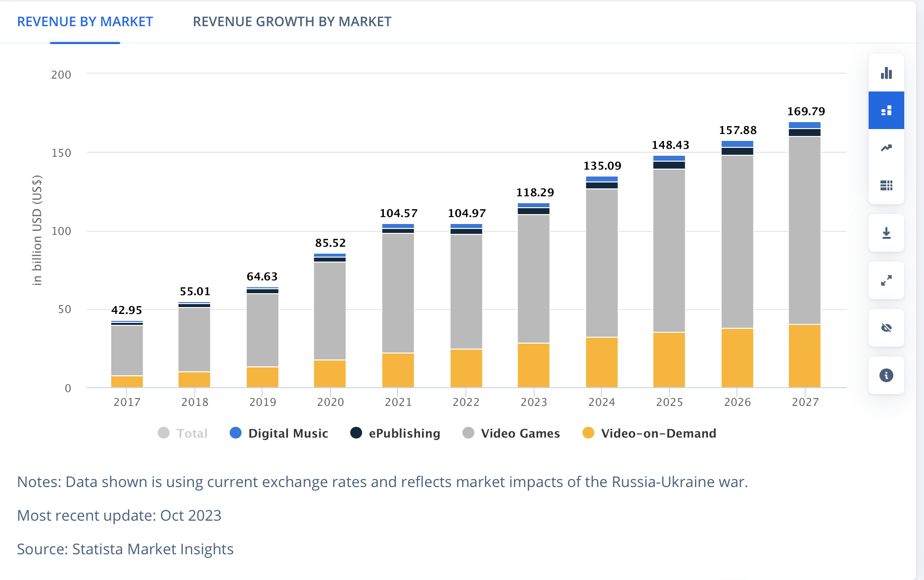Viewport: 924px width, 580px height.
Task: Download the chart data
Action: [886, 232]
